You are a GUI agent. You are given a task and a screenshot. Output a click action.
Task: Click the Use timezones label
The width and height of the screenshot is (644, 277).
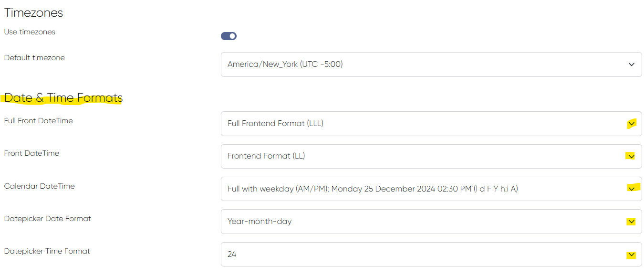(30, 32)
